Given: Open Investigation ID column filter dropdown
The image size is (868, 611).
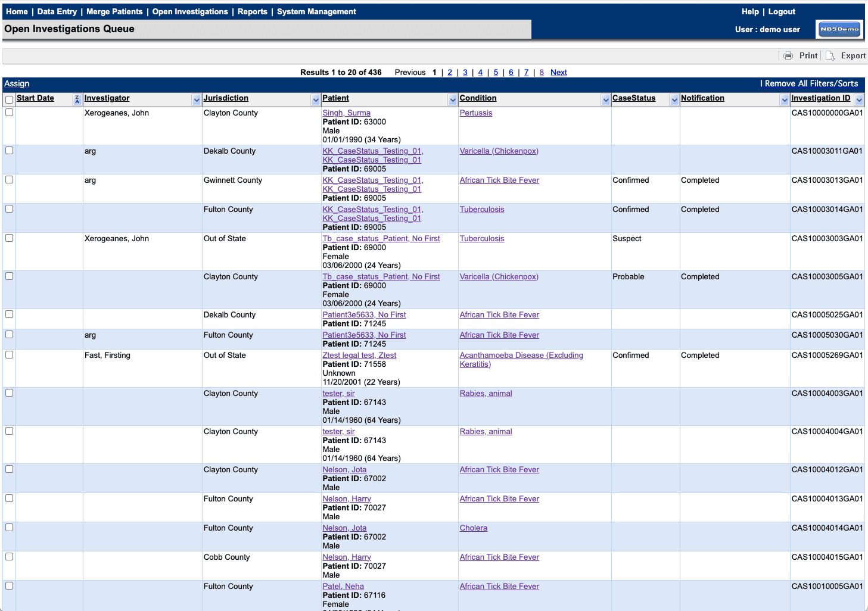Looking at the screenshot, I should pyautogui.click(x=859, y=100).
